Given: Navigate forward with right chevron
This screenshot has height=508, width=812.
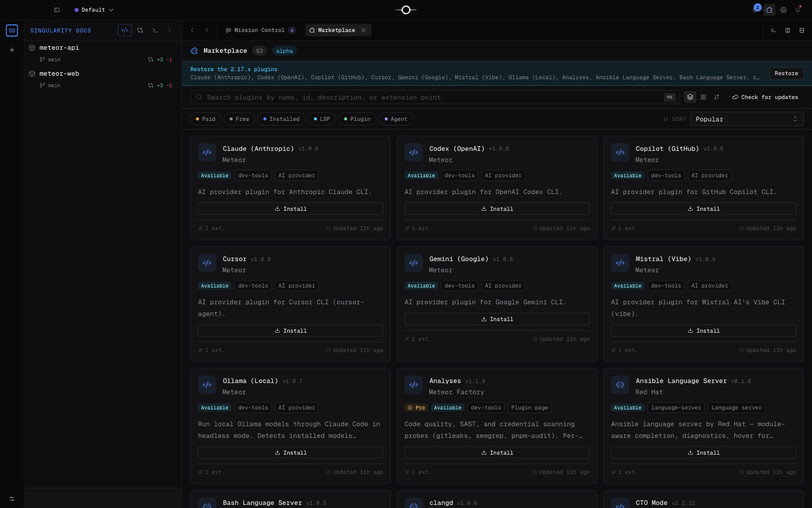Looking at the screenshot, I should pos(207,30).
